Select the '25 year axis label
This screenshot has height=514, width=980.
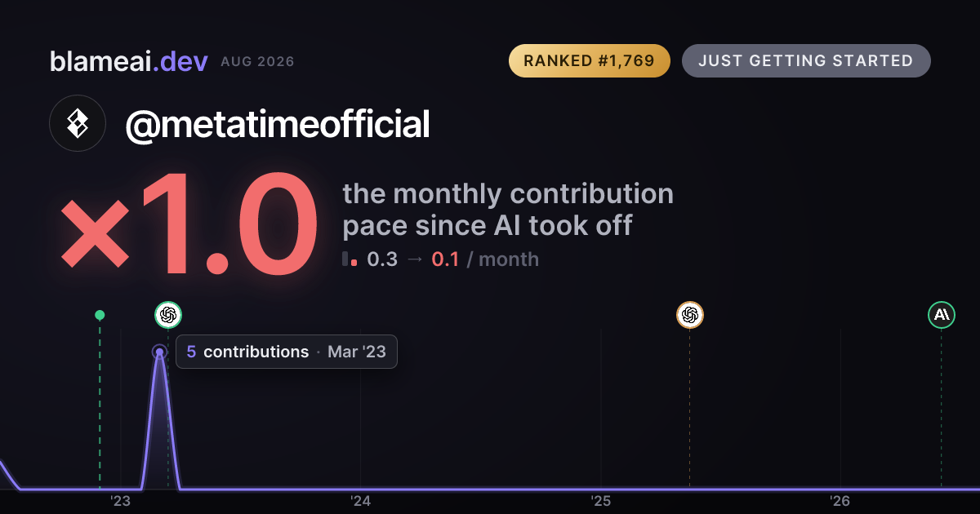click(600, 500)
